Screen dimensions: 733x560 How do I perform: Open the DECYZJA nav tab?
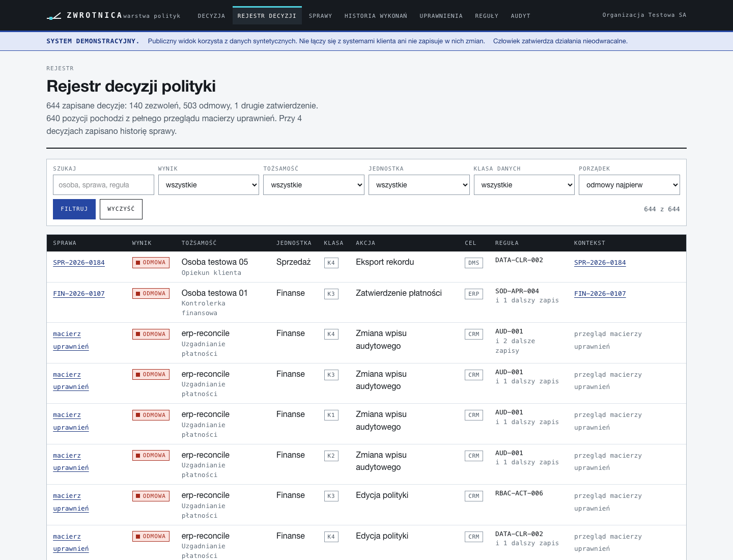211,16
